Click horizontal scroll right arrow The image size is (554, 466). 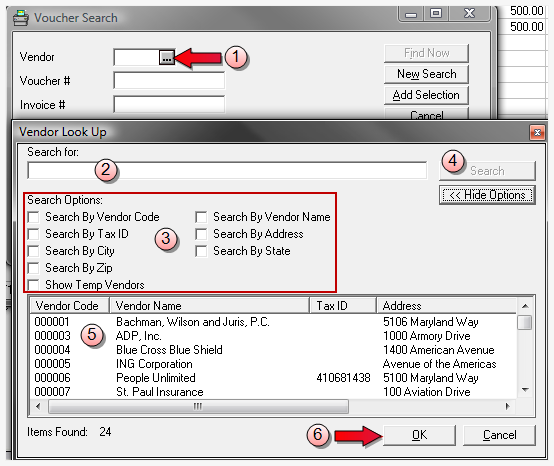click(x=508, y=406)
